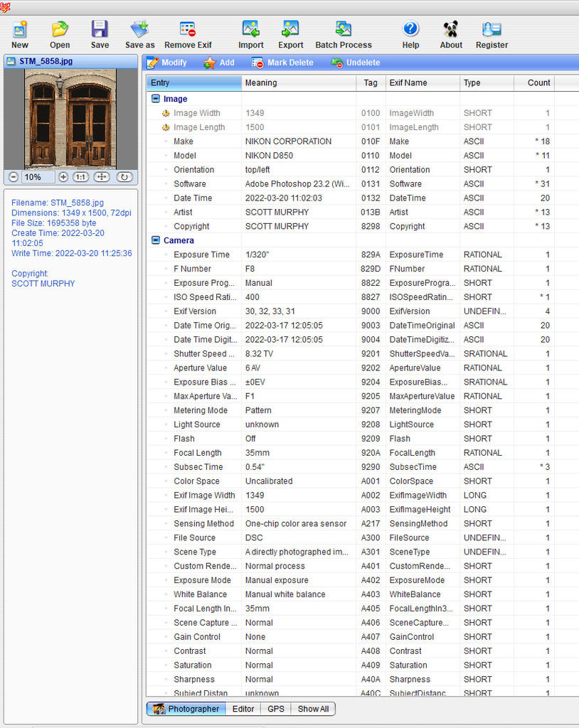This screenshot has height=728, width=579.
Task: Click the Modify button
Action: tap(167, 63)
